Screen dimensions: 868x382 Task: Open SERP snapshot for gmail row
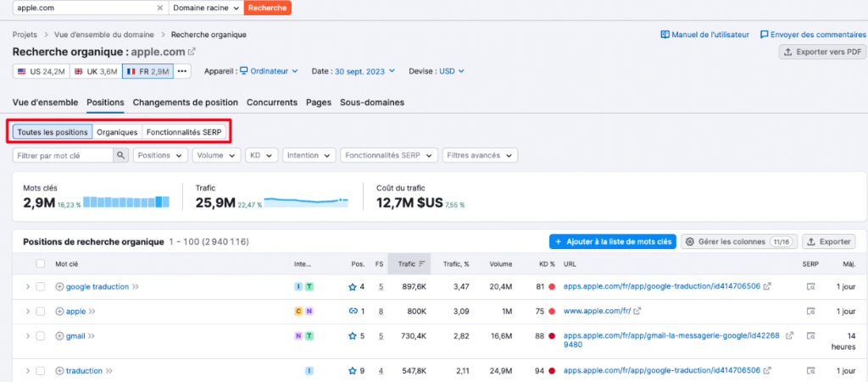tap(811, 335)
